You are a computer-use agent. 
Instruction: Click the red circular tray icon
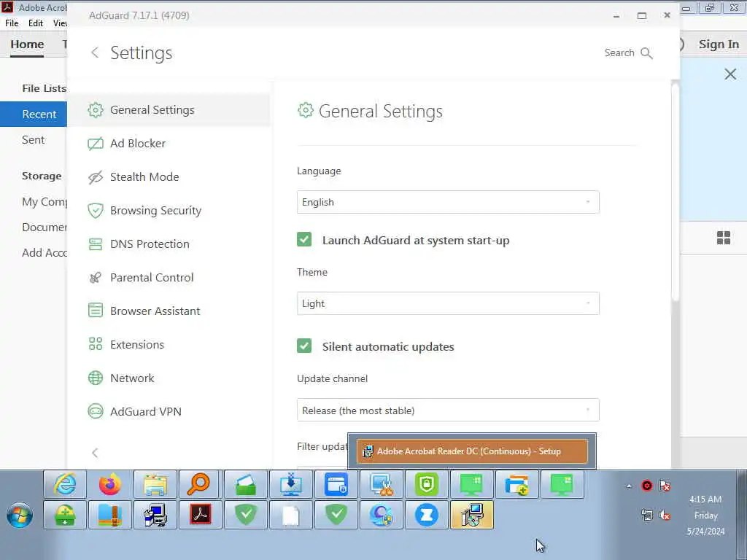click(x=647, y=486)
